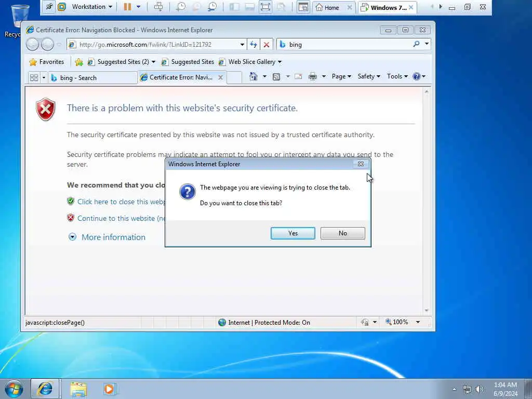The width and height of the screenshot is (532, 399).
Task: Pause the virtual machine
Action: (x=127, y=7)
